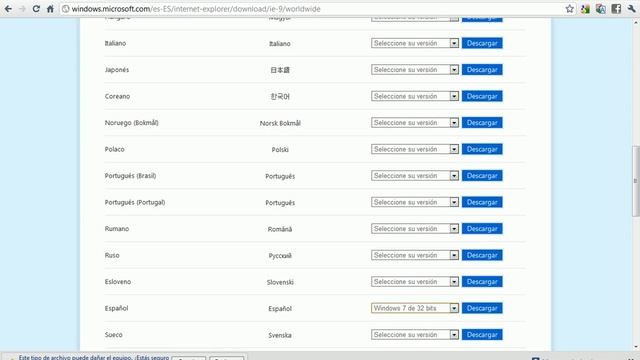
Task: Select the Sueco language name text
Action: coord(113,335)
